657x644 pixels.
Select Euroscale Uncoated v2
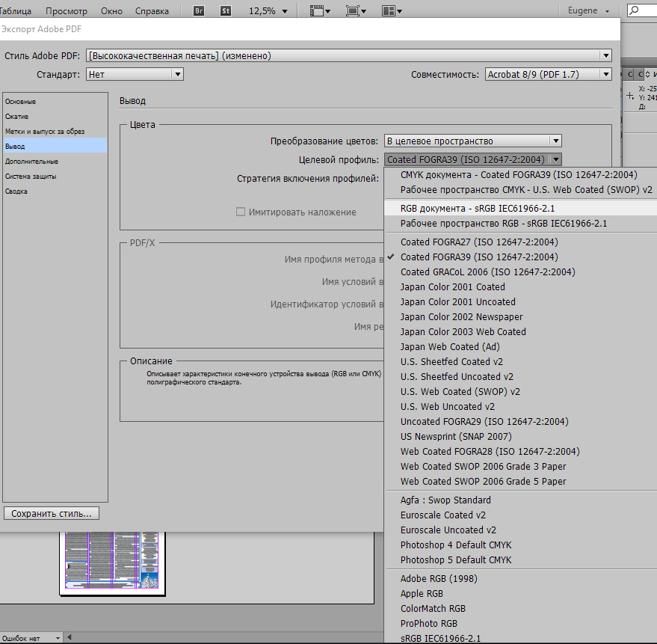tap(520, 530)
